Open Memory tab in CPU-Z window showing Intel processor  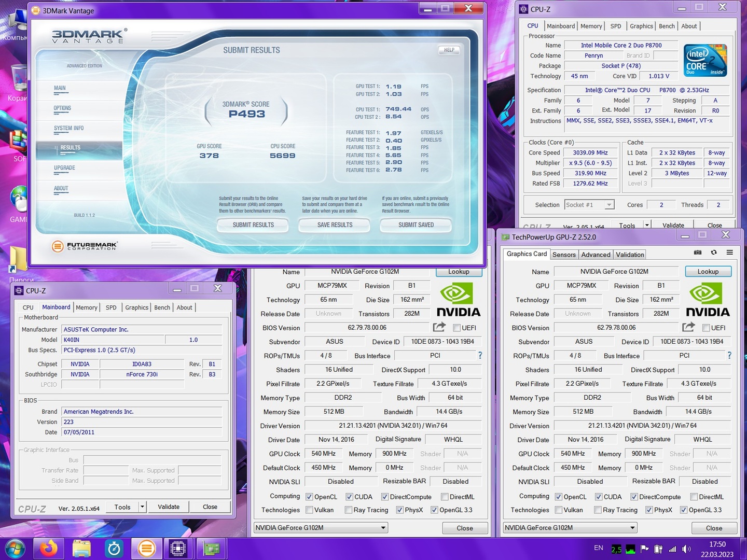[591, 26]
